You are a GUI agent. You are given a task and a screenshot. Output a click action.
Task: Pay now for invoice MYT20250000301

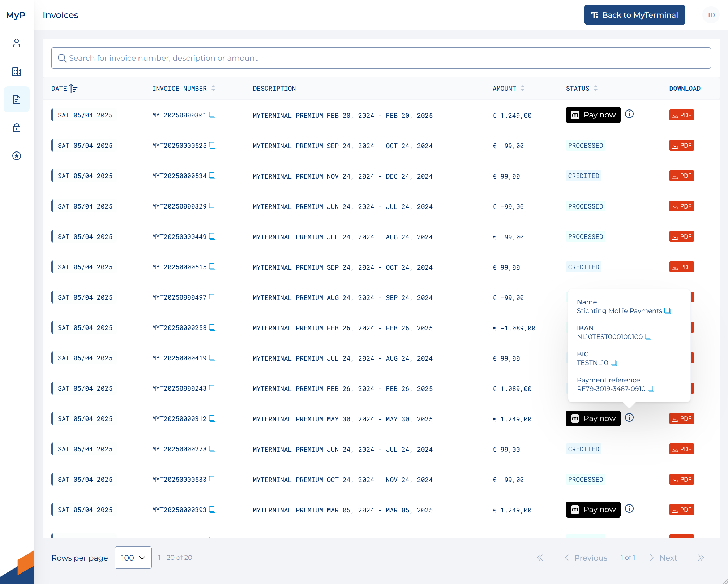[593, 115]
